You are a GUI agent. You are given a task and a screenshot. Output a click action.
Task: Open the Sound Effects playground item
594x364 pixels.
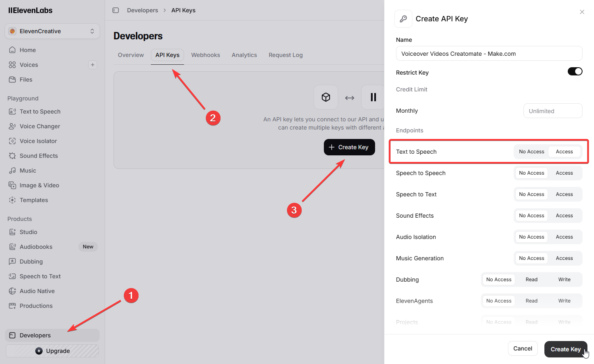point(39,156)
